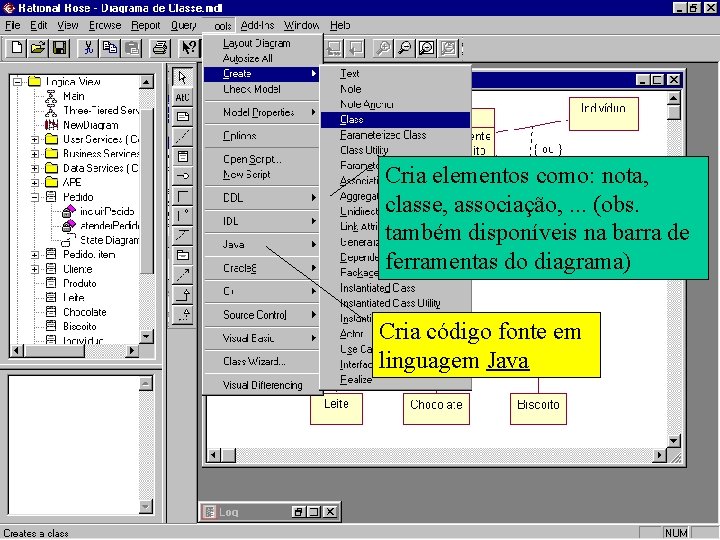Click the Copy toolbar icon
Image resolution: width=720 pixels, height=540 pixels.
[x=110, y=48]
